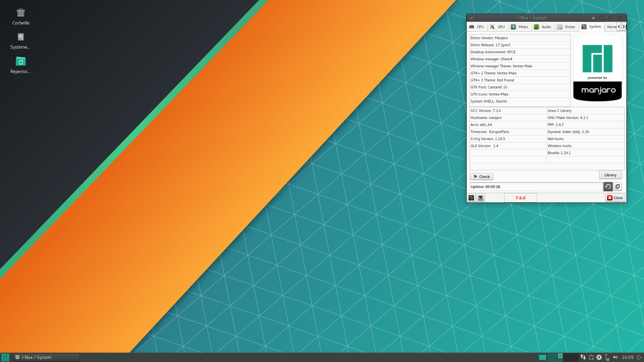Click the Library button
Viewport: 644px width, 362px height.
click(610, 175)
